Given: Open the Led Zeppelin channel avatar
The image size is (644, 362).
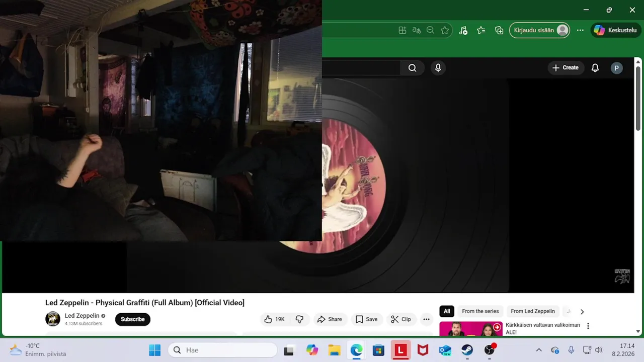Looking at the screenshot, I should (x=53, y=319).
